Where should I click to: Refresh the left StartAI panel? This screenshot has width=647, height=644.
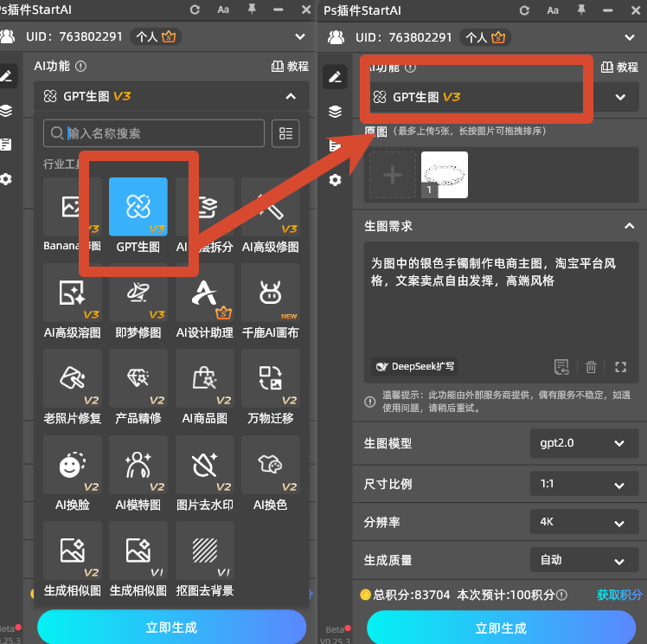pos(195,10)
